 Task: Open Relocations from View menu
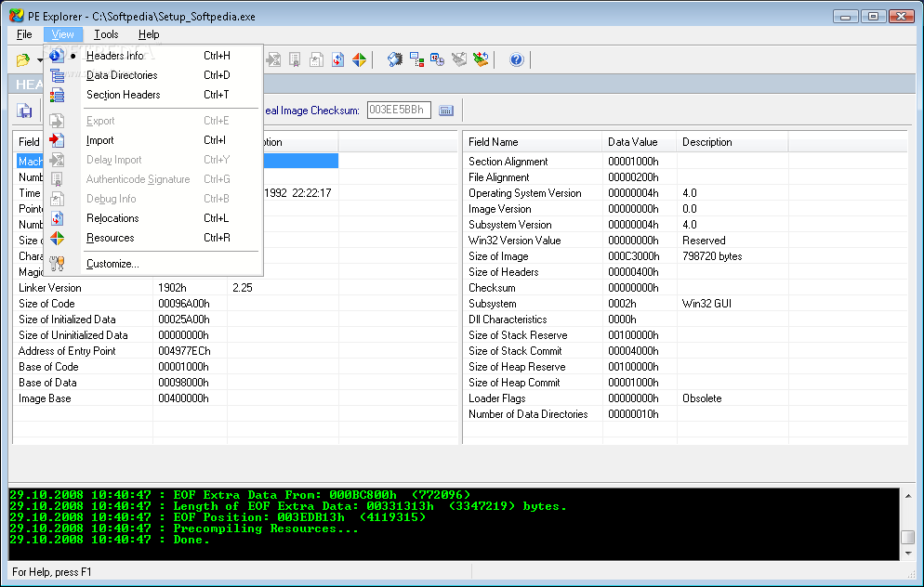point(153,218)
